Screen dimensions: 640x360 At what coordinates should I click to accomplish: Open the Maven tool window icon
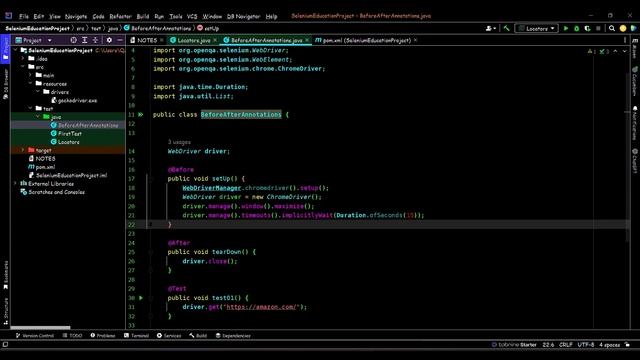pos(635,49)
